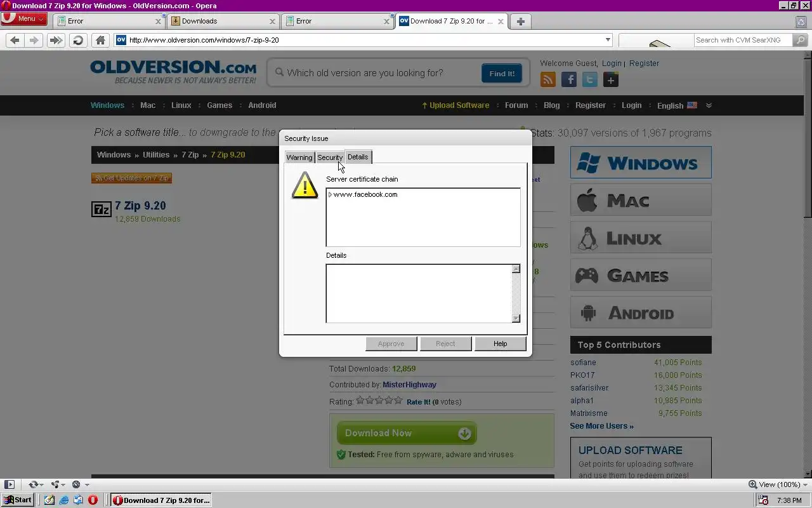The height and width of the screenshot is (508, 812).
Task: Switch to the Security tab in dialog
Action: [x=330, y=157]
